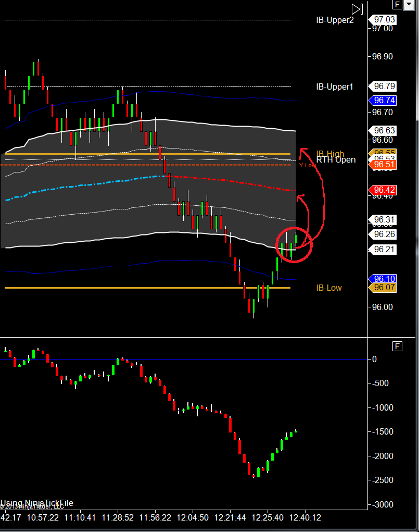Click the 10:57:22 time axis label
Image resolution: width=419 pixels, height=532 pixels.
43,518
